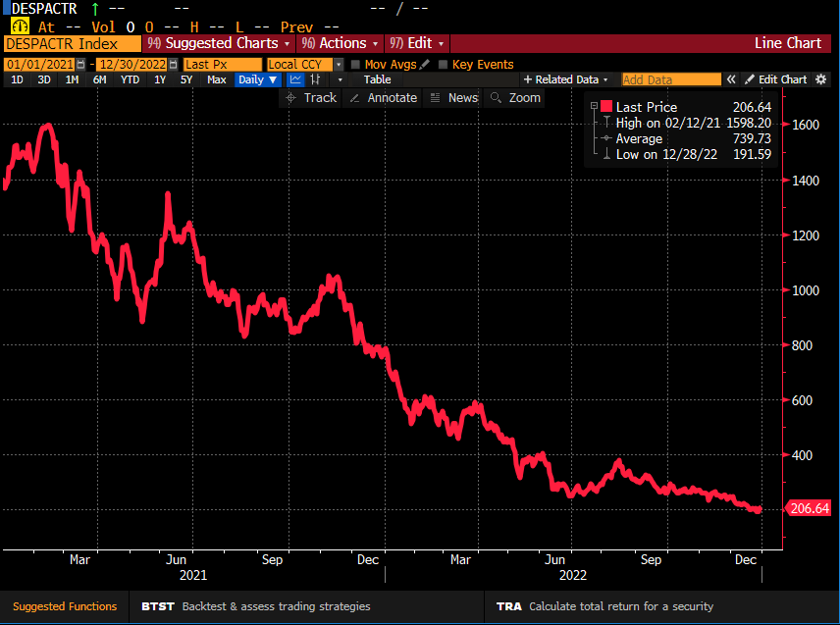Select the Max range tab

[217, 79]
